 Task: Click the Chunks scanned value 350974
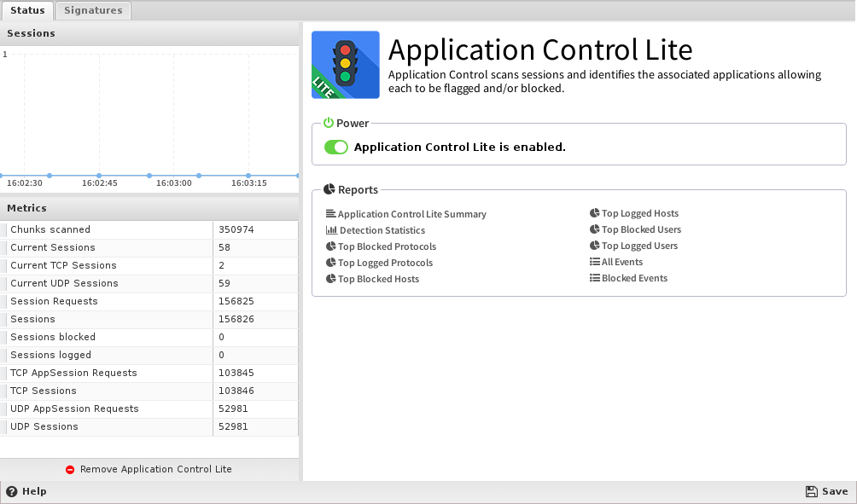click(236, 230)
